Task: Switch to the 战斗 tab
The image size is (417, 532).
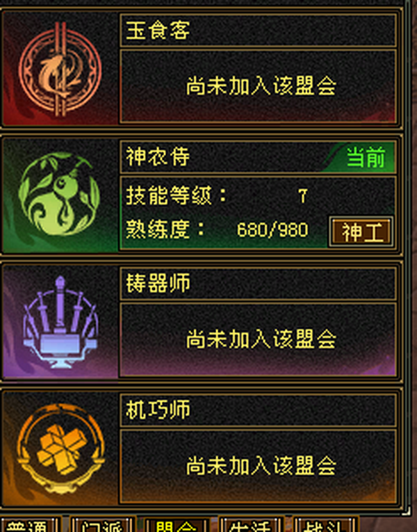Action: [x=325, y=525]
